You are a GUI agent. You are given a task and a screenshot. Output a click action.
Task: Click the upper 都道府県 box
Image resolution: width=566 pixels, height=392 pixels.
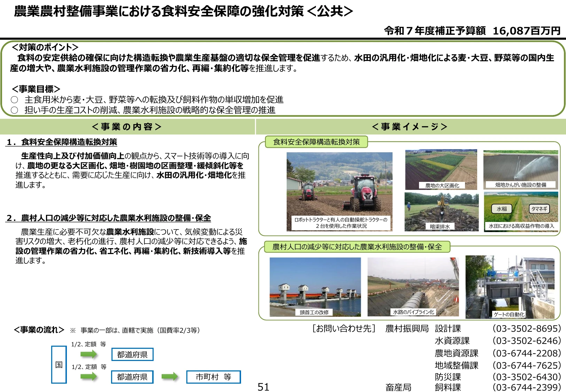(x=132, y=354)
